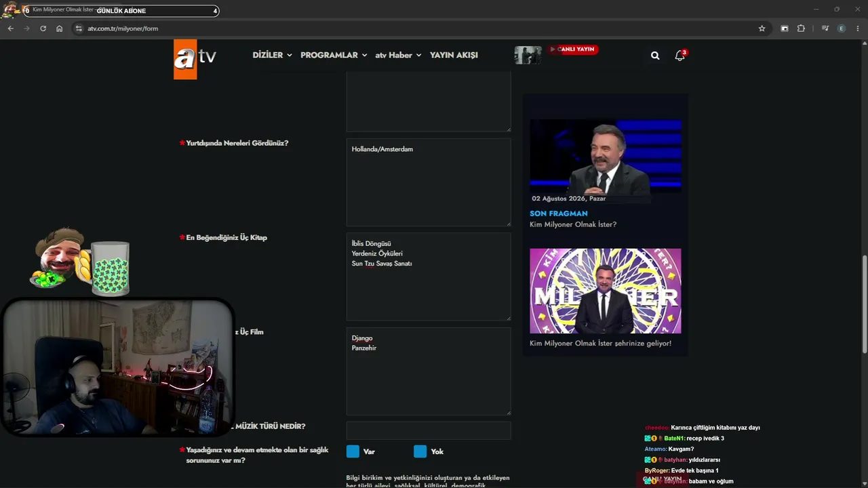Click the 'Yurtdışında Nereleri Gördünüz?' label
868x488 pixels.
click(x=237, y=143)
